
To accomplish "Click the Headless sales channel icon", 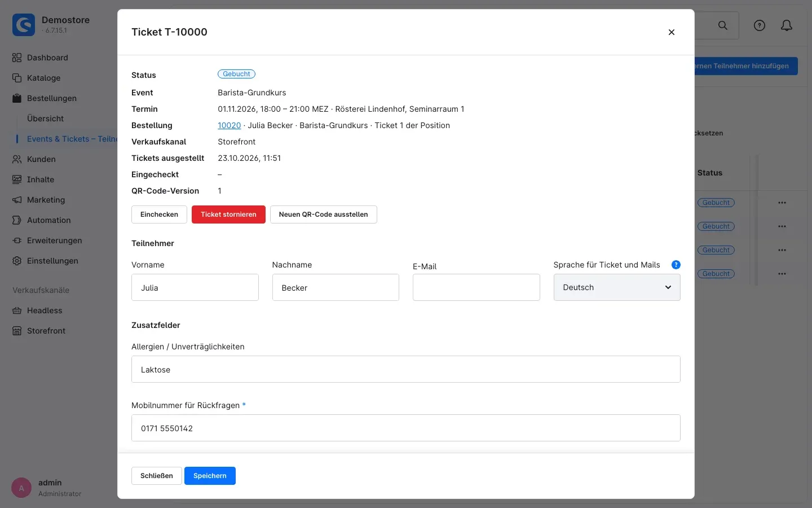I will tap(17, 310).
